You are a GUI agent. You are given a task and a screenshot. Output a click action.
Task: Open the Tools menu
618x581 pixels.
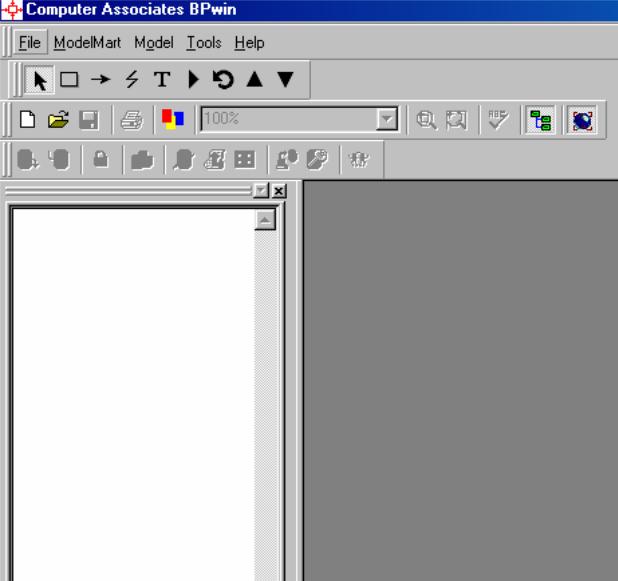[204, 42]
